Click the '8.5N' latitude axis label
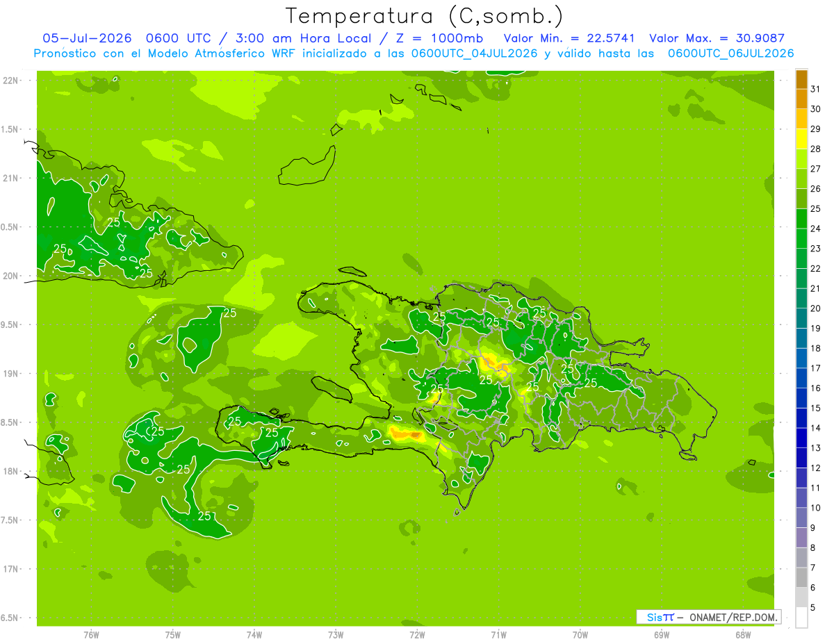The width and height of the screenshot is (834, 644). (x=10, y=422)
